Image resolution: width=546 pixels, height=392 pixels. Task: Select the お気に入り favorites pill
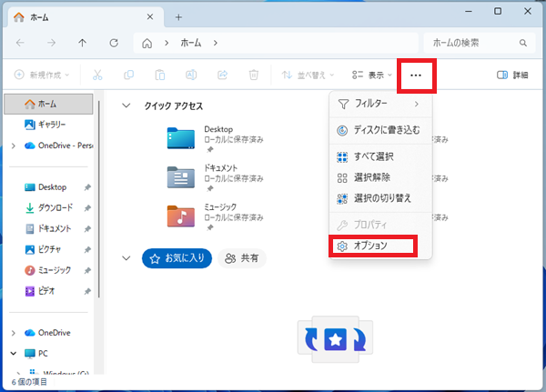coord(177,258)
